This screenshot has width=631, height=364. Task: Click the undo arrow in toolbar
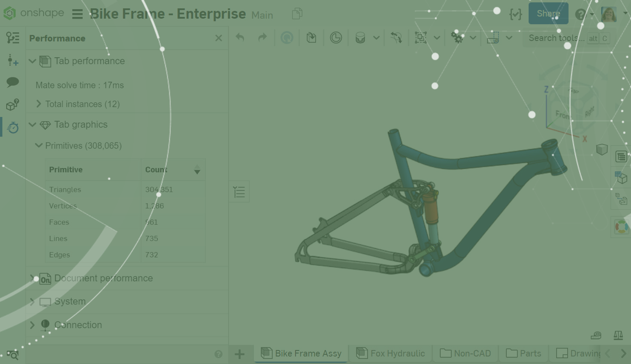[x=240, y=38]
